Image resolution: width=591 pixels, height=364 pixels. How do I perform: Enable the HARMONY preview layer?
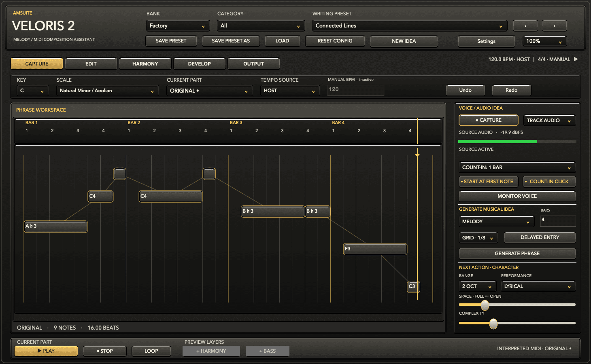[x=211, y=351]
